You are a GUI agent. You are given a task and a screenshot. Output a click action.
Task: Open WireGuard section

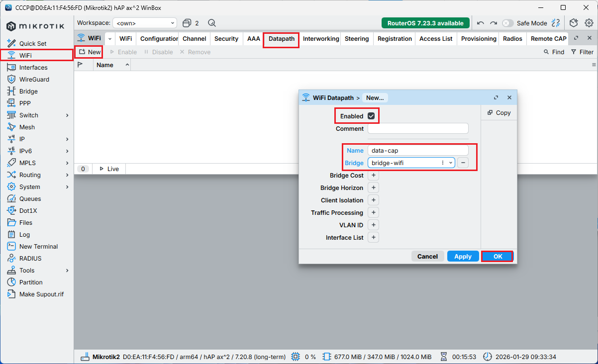[x=34, y=80]
